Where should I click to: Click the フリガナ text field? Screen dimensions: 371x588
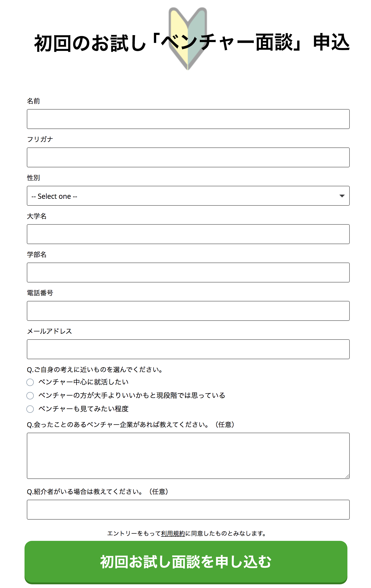[x=188, y=157]
